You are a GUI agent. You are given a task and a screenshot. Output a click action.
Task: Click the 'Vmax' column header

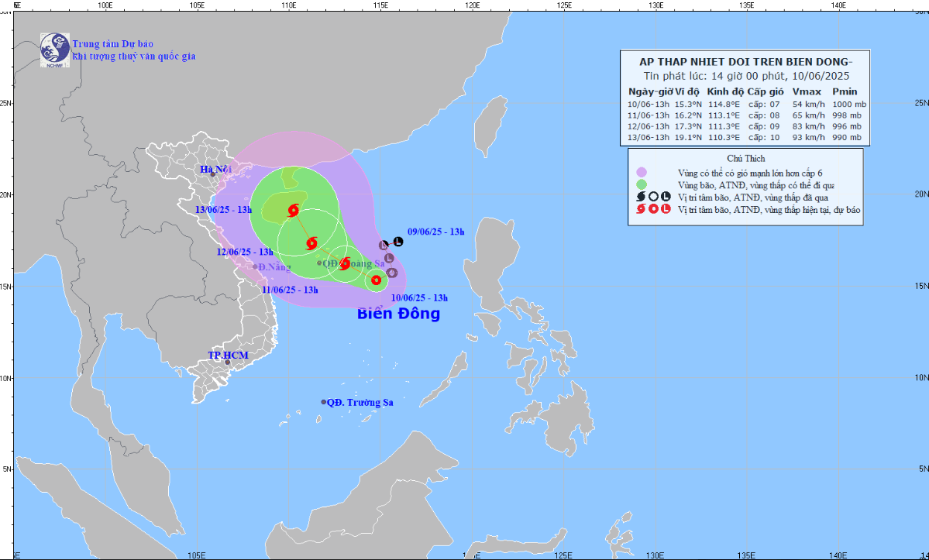[x=807, y=91]
